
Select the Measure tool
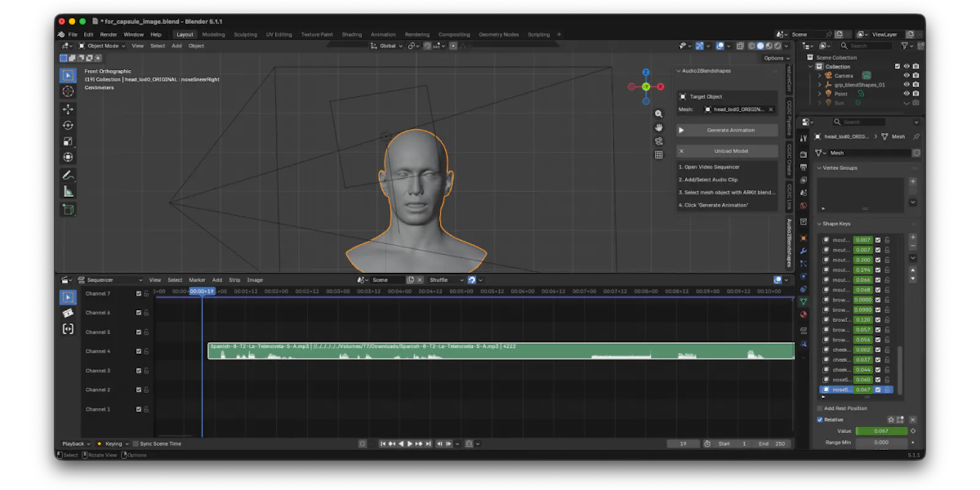68,192
